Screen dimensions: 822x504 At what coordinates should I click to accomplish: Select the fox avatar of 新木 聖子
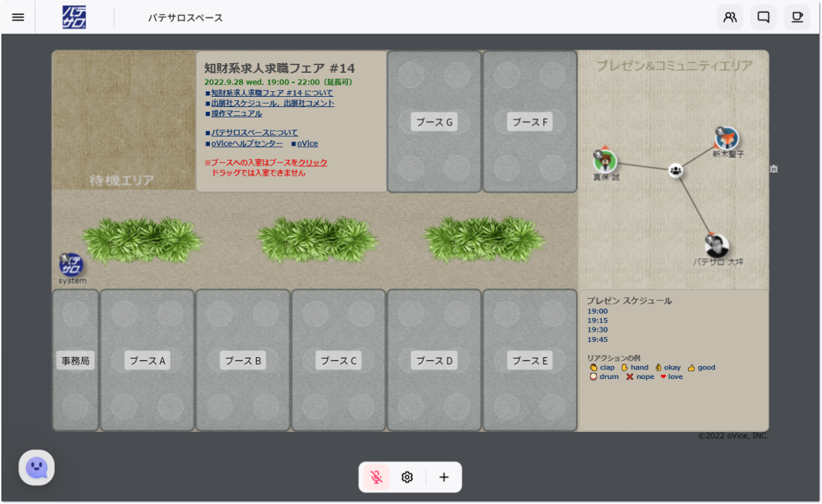coord(726,139)
